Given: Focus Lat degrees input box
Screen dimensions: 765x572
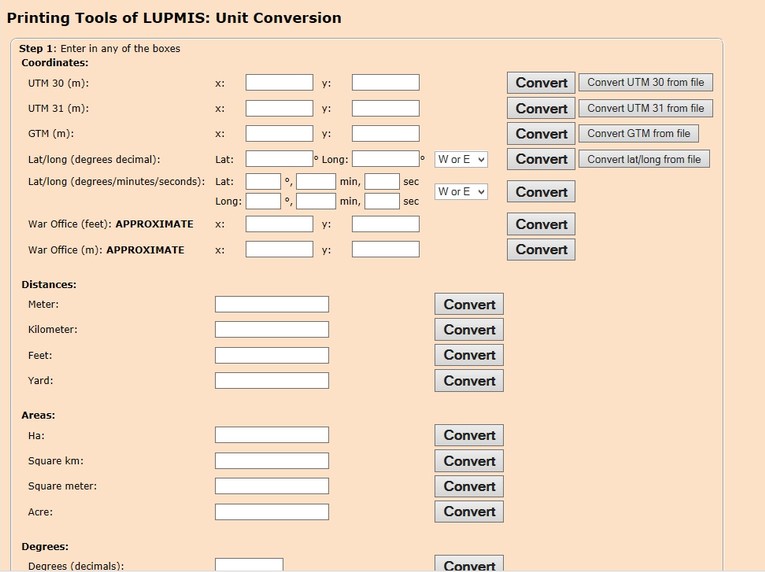Looking at the screenshot, I should 263,182.
